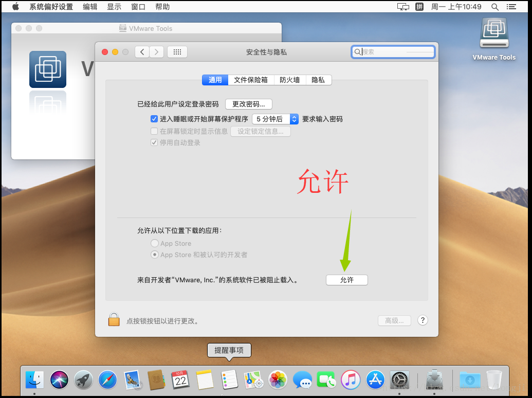Open 帮助 menu
The width and height of the screenshot is (532, 398).
[x=162, y=7]
